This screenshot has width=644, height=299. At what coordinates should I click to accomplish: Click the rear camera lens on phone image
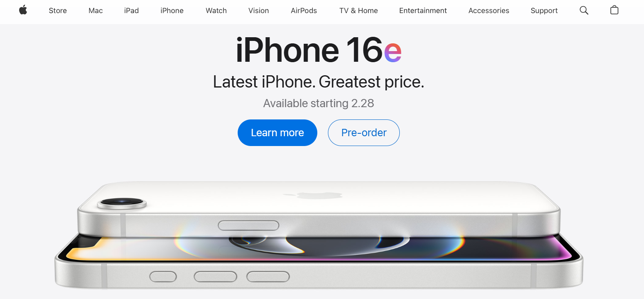point(122,202)
